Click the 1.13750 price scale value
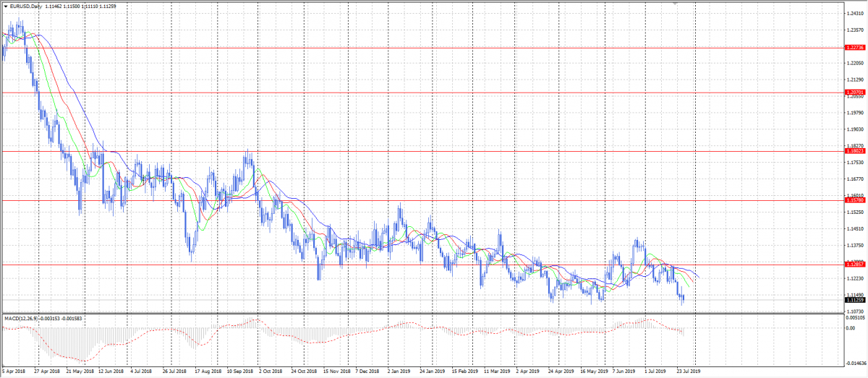The width and height of the screenshot is (868, 378). 856,246
